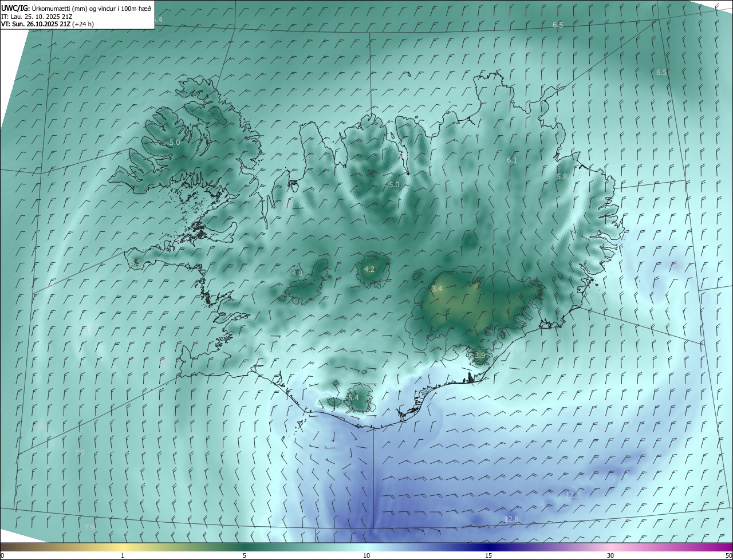Click the title text 'UWC/IG: Úrkomumætti (mm)'
Viewport: 733px width, 560px height.
(45, 9)
